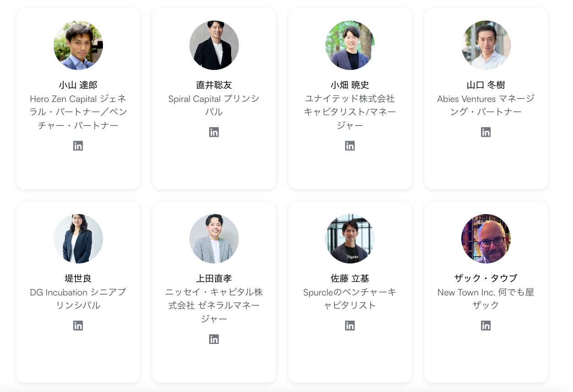Select 直井聡友's profile photo
Image resolution: width=573 pixels, height=392 pixels.
[x=214, y=45]
